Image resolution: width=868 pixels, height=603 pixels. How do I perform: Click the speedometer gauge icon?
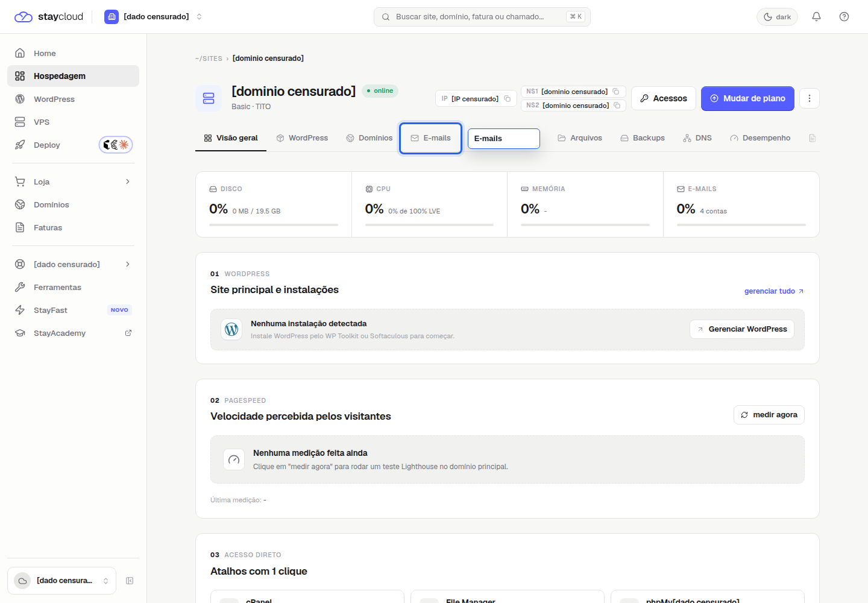click(x=234, y=459)
